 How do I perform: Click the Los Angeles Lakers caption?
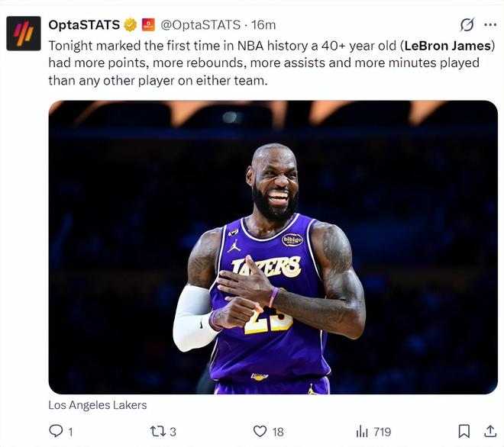tap(97, 405)
